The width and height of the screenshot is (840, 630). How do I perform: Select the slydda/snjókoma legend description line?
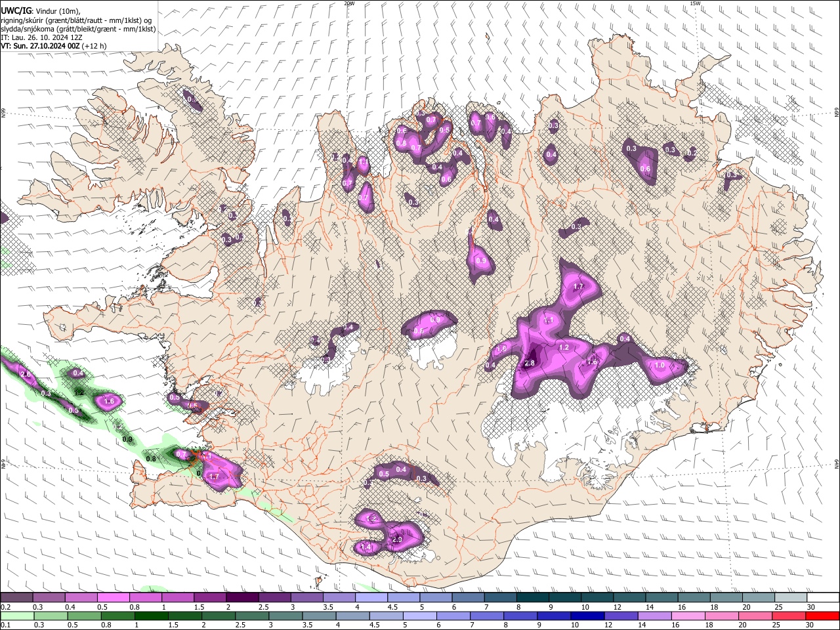coord(78,29)
